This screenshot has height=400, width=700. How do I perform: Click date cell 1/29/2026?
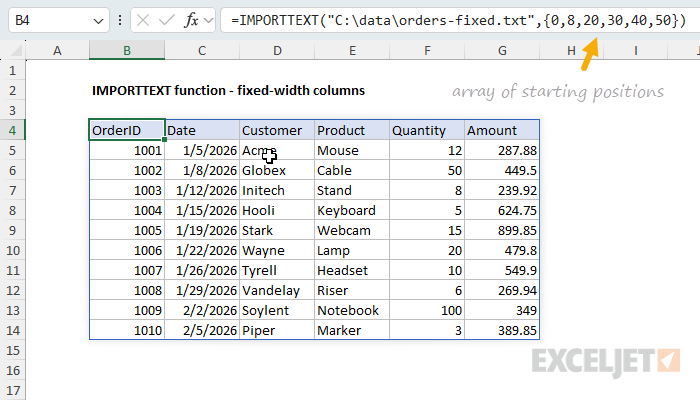coord(202,291)
